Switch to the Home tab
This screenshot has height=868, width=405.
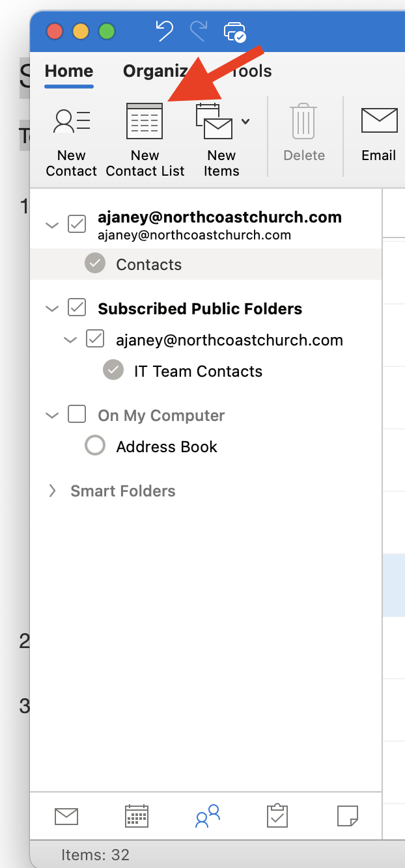69,71
